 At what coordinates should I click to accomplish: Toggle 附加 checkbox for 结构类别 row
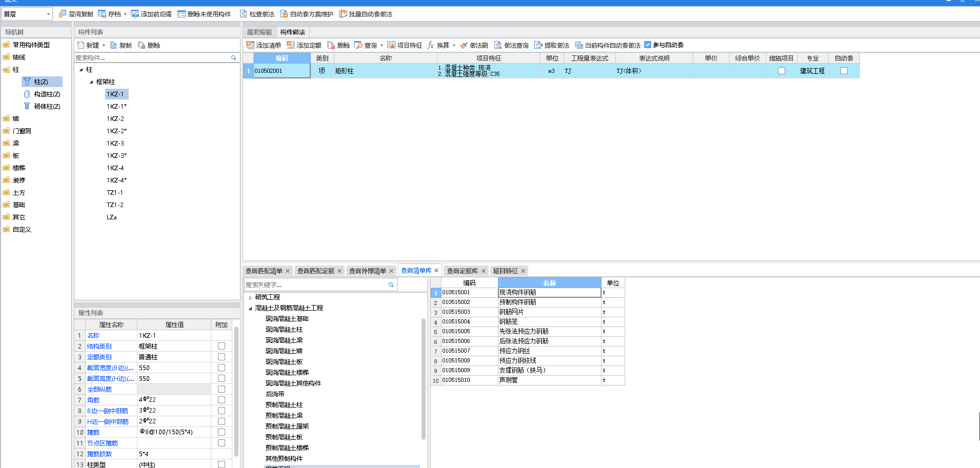pyautogui.click(x=222, y=346)
